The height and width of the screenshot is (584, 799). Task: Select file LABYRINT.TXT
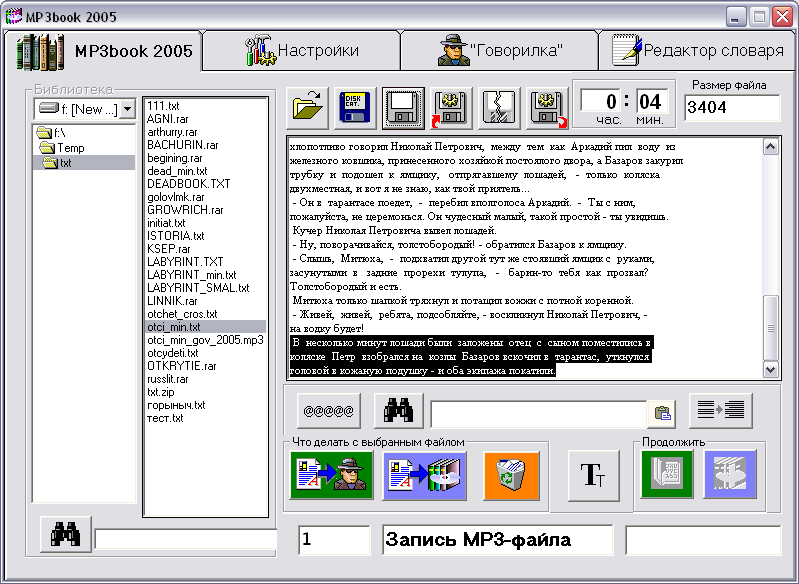(x=185, y=262)
